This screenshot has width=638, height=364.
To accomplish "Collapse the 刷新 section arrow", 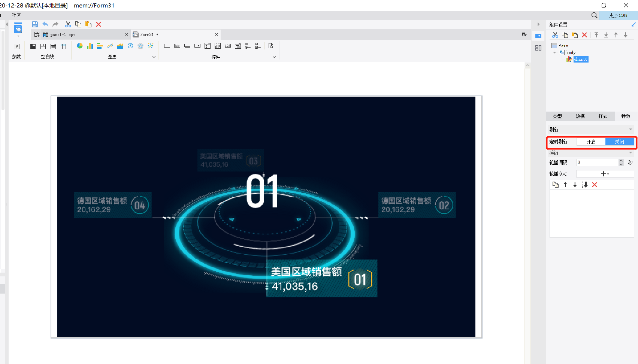I will tap(631, 130).
